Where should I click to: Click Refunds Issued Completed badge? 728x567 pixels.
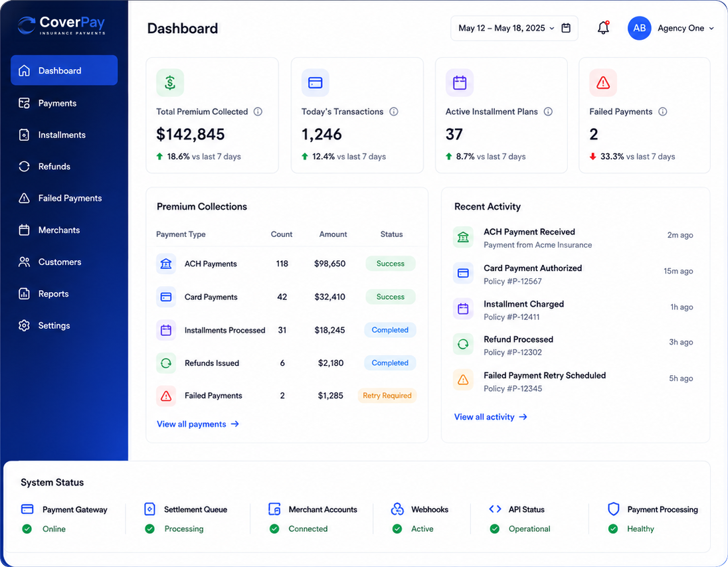coord(390,363)
